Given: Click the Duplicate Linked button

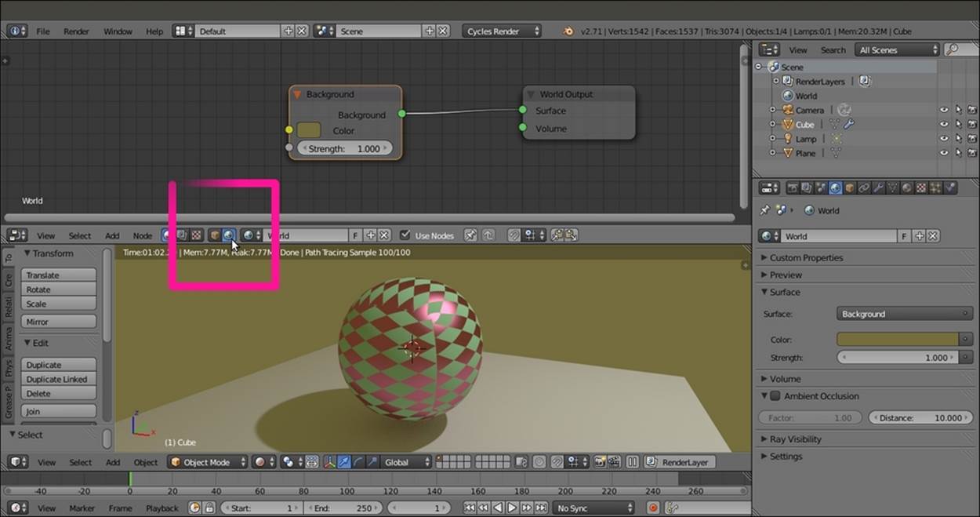Looking at the screenshot, I should coord(59,379).
